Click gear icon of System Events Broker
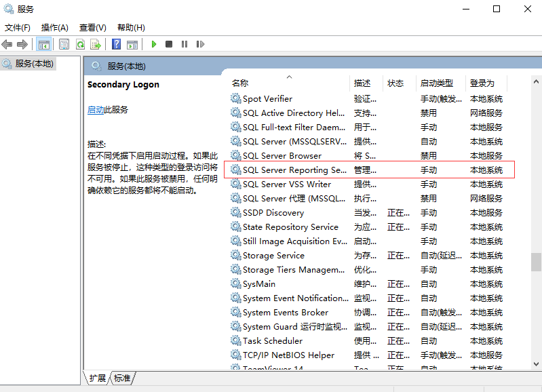 pyautogui.click(x=236, y=312)
